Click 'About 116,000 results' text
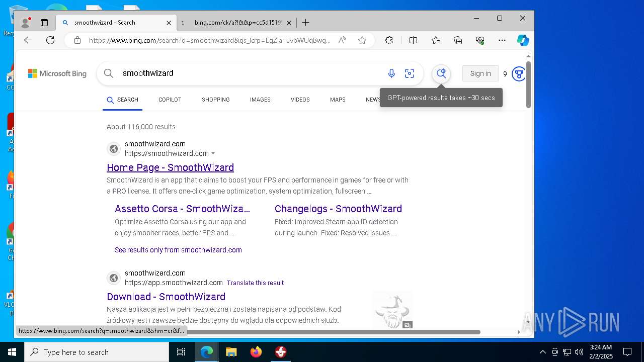Screen dimensions: 644x362 point(141,127)
